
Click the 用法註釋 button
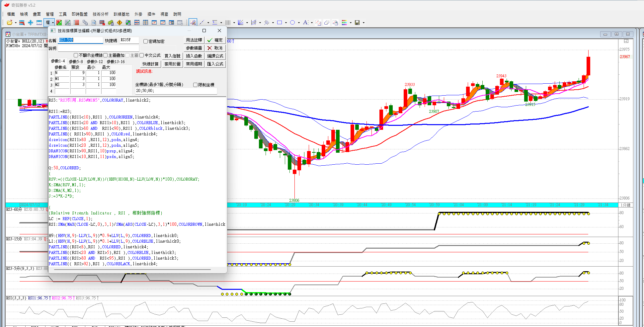194,40
